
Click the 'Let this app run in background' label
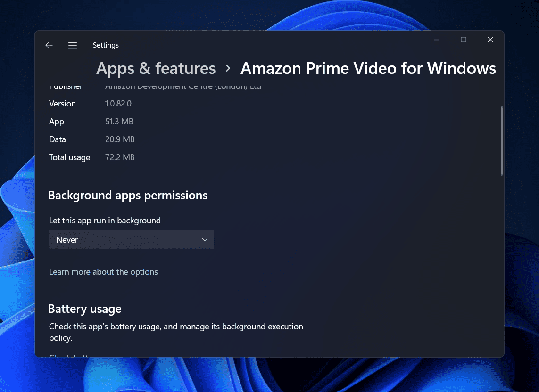pyautogui.click(x=105, y=220)
